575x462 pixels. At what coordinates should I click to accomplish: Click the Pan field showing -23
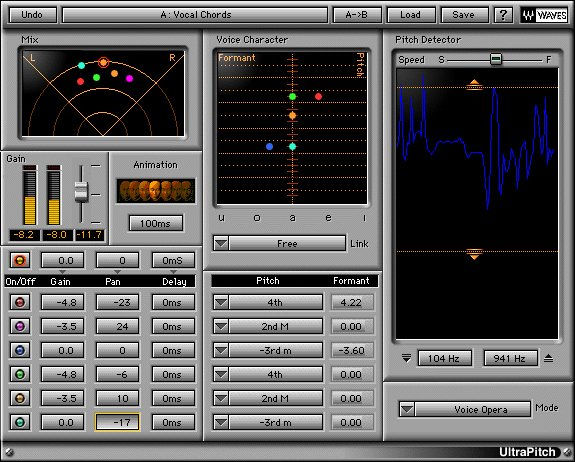point(117,302)
